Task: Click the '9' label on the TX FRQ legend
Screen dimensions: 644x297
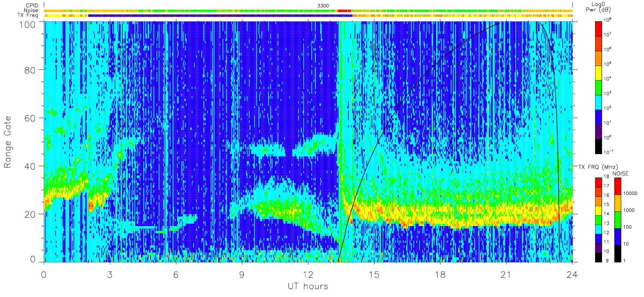Action: [x=607, y=261]
